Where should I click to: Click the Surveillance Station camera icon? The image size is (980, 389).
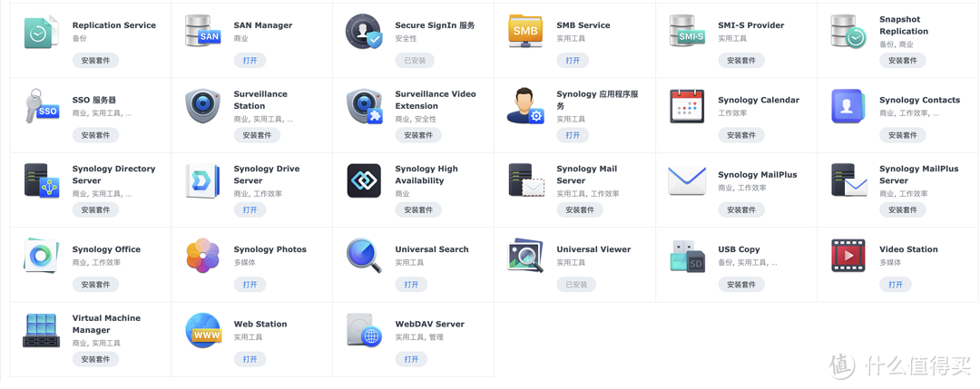tap(202, 105)
